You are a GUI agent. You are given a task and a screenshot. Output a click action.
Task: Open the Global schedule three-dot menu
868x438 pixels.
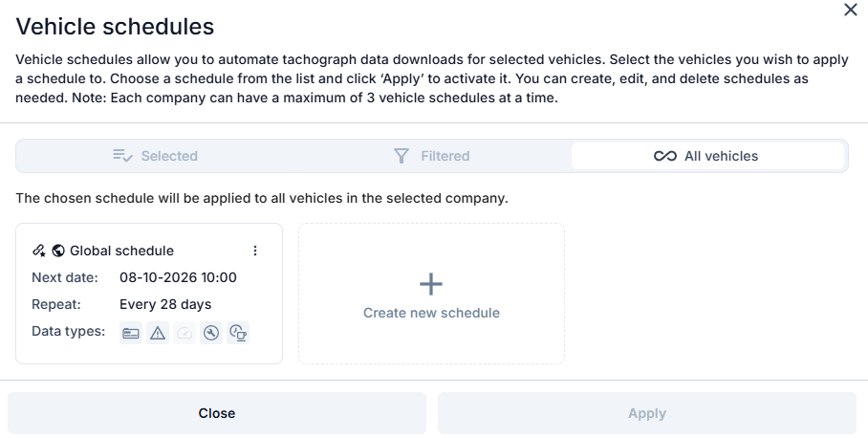[255, 251]
